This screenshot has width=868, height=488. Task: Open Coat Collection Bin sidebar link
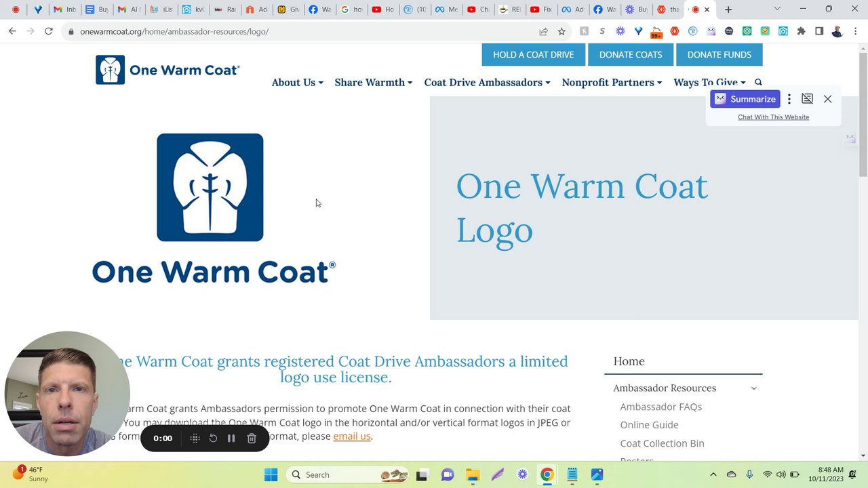pyautogui.click(x=662, y=443)
